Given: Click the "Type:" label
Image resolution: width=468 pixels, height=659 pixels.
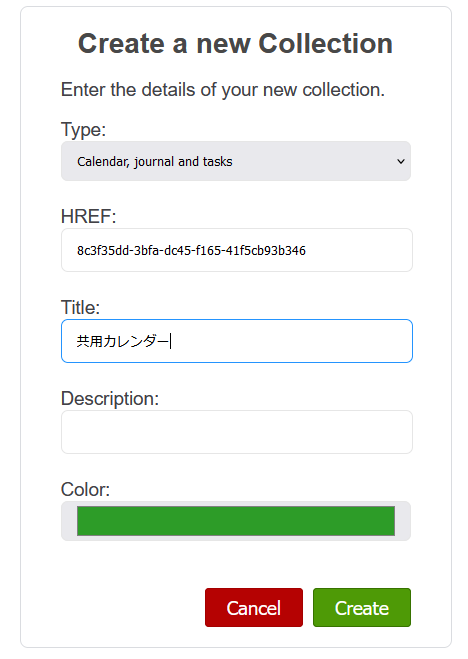Looking at the screenshot, I should [83, 129].
